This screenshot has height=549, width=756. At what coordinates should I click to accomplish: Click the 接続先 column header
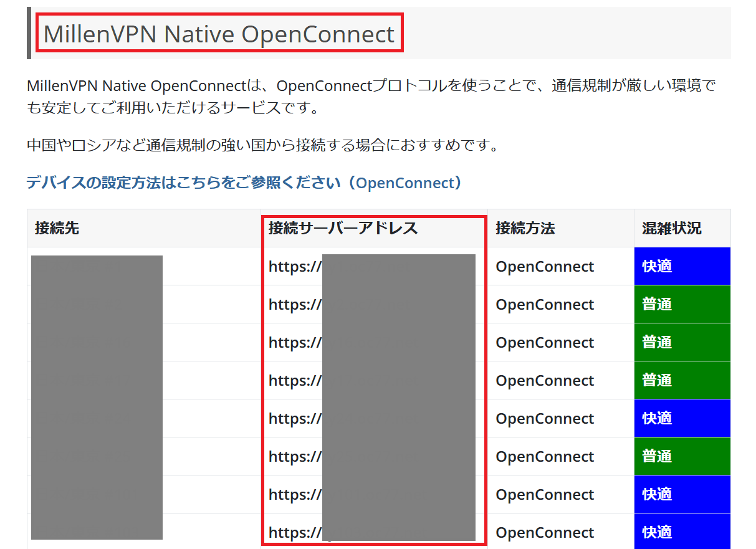(x=57, y=228)
